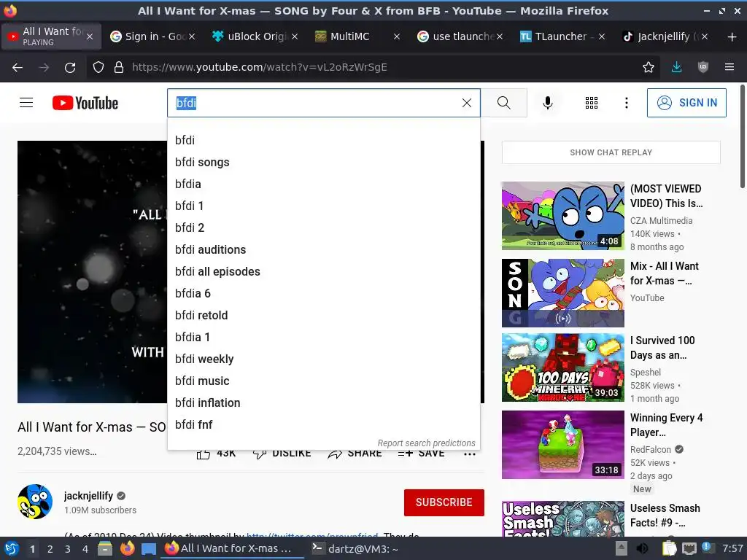
Task: Open a new tab with plus
Action: (732, 36)
